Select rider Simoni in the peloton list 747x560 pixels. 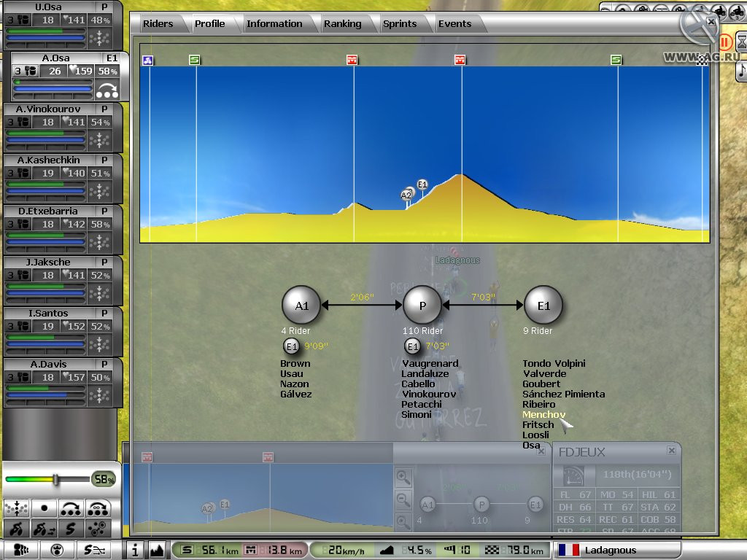coord(417,414)
